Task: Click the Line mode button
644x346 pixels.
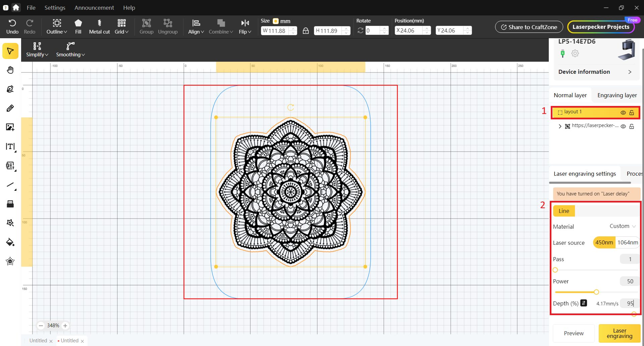Action: click(564, 211)
